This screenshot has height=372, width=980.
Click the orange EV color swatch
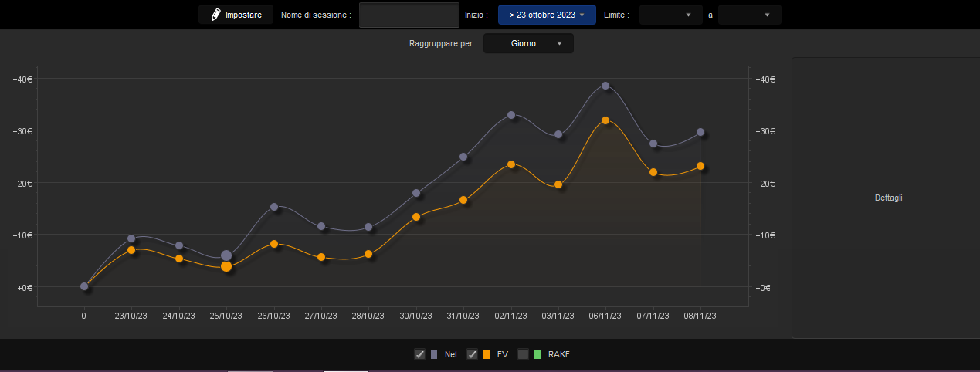(x=487, y=355)
